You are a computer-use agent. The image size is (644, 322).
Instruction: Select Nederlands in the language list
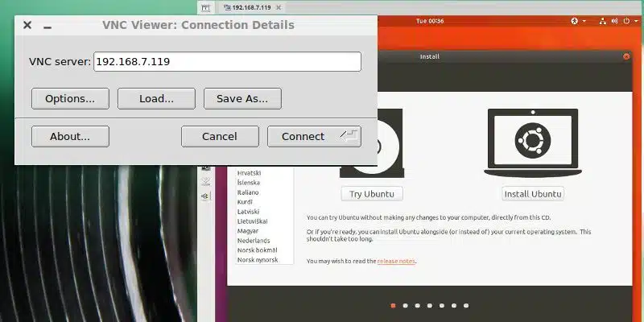click(254, 241)
